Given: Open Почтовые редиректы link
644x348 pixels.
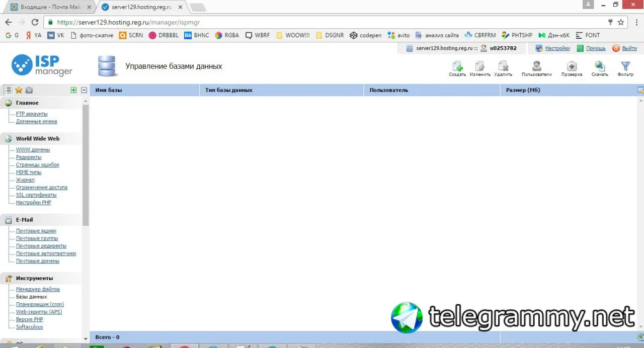Looking at the screenshot, I should [41, 245].
